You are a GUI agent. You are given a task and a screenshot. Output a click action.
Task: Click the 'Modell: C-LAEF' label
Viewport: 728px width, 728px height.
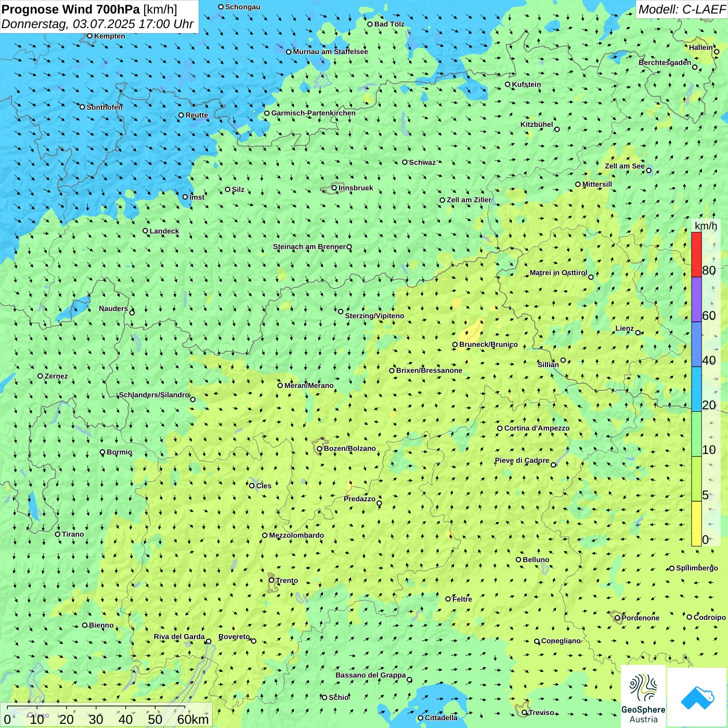click(681, 9)
